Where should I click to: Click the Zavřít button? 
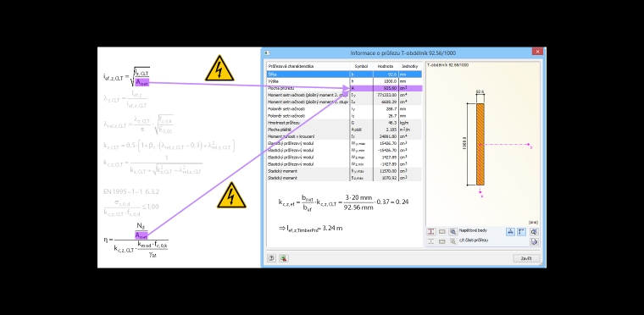[x=526, y=258]
